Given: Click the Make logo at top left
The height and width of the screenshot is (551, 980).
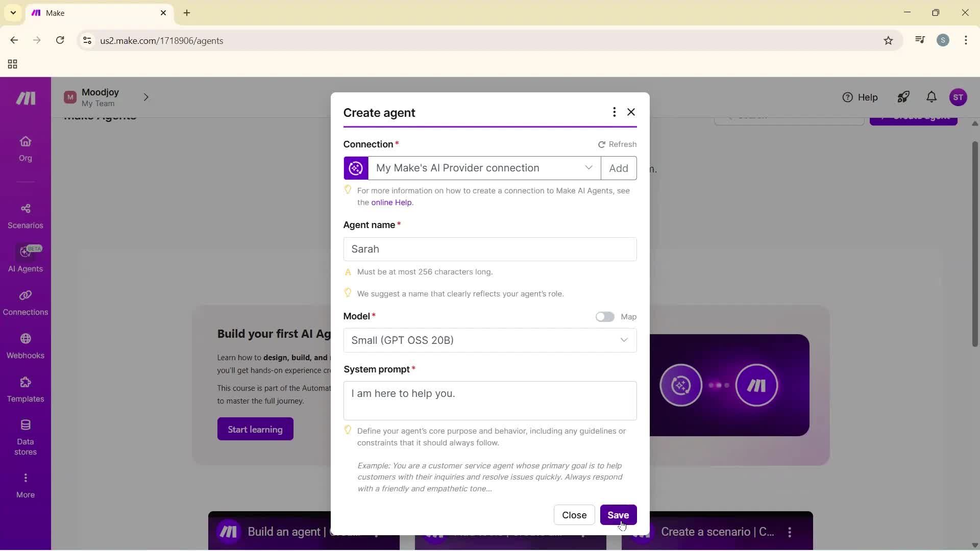Looking at the screenshot, I should pos(24,98).
